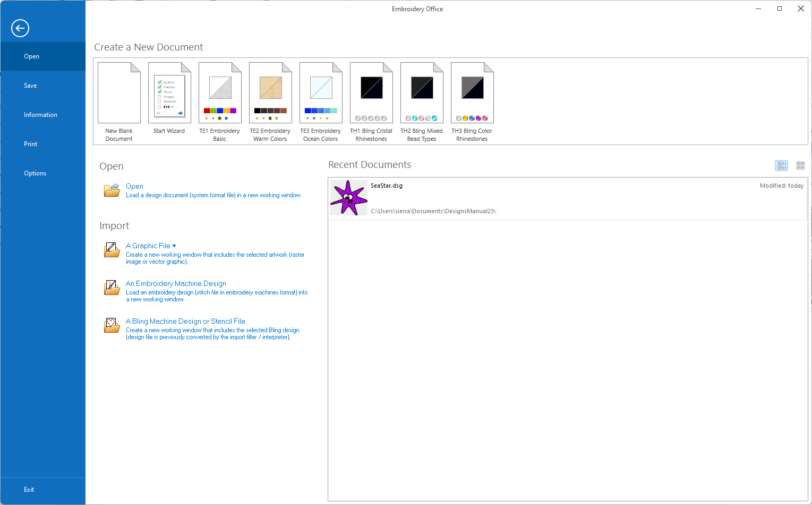
Task: Minimize the Embroidery Office window
Action: click(x=758, y=9)
